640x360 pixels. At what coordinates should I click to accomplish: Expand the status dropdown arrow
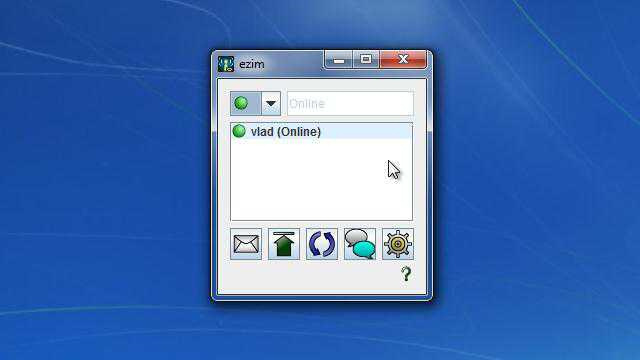click(271, 103)
